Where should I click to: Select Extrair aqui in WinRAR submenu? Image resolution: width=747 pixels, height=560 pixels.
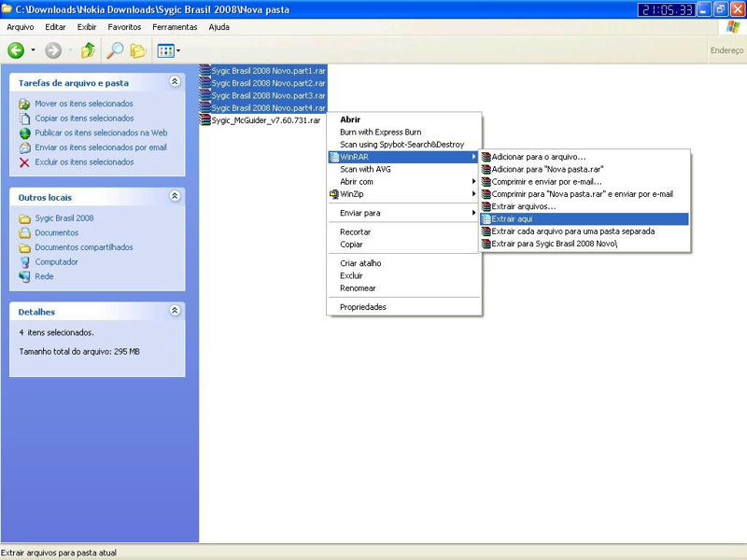[585, 218]
